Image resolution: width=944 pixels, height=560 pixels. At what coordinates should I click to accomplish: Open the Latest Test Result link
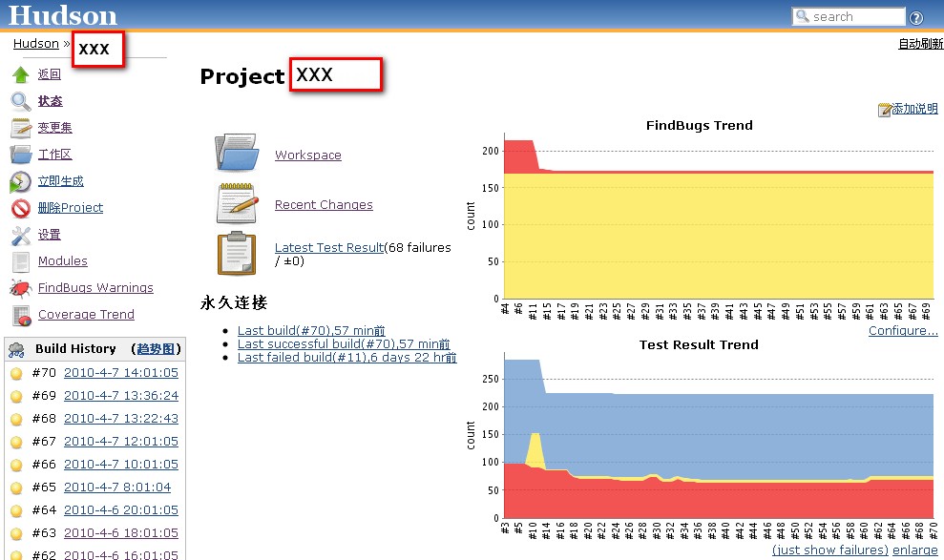point(329,247)
